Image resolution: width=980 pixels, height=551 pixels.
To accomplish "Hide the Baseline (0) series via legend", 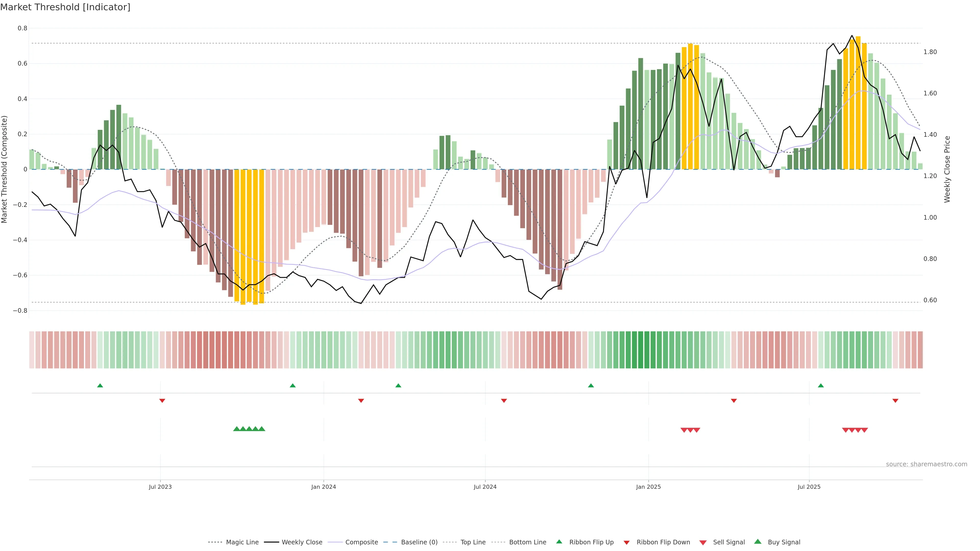I will 419,542.
